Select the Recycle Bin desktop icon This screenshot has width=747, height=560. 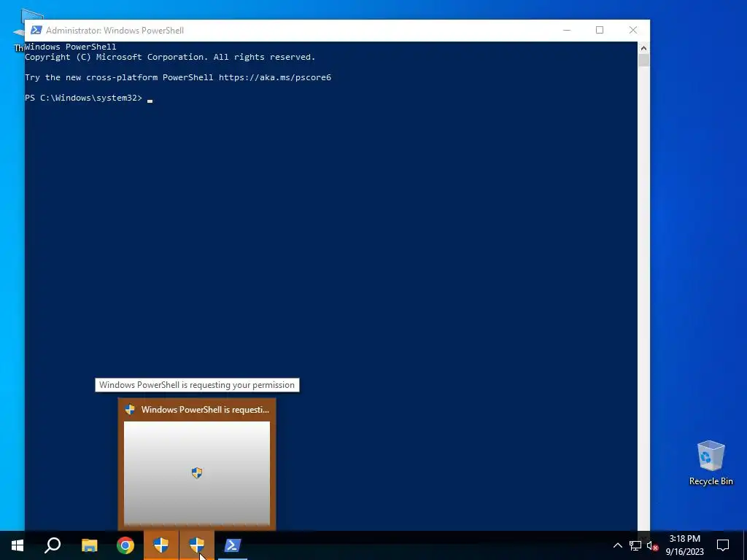click(x=711, y=463)
